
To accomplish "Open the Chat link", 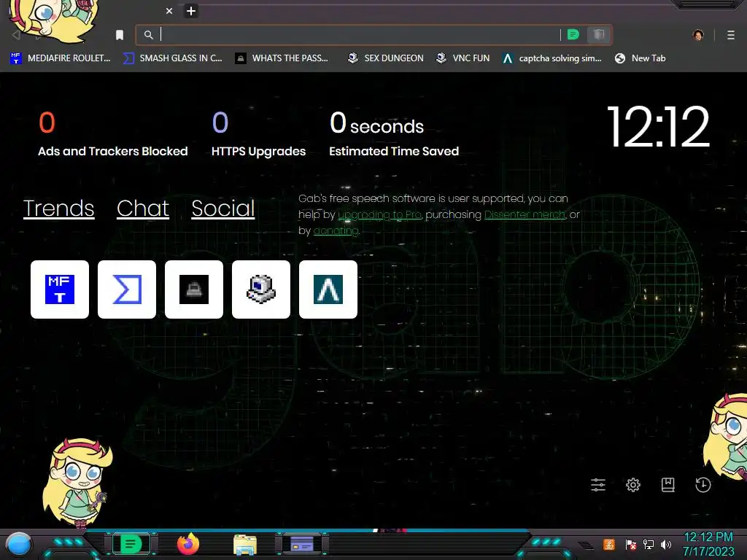I will [143, 208].
